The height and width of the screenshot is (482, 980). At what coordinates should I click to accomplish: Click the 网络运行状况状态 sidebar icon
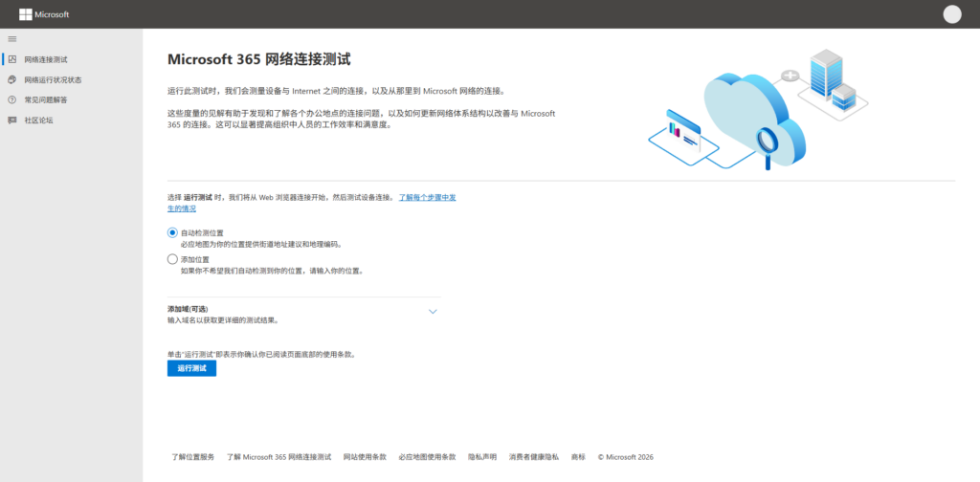click(x=12, y=79)
